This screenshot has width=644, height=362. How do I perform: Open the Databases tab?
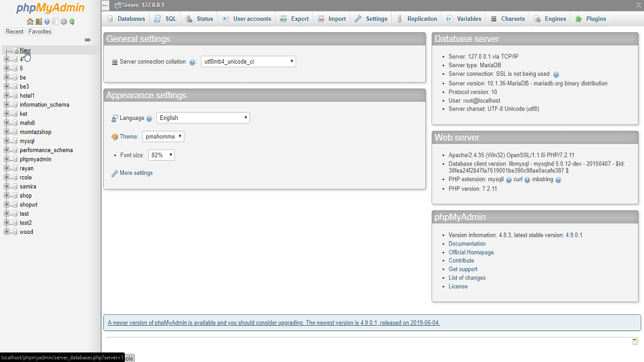tap(126, 19)
